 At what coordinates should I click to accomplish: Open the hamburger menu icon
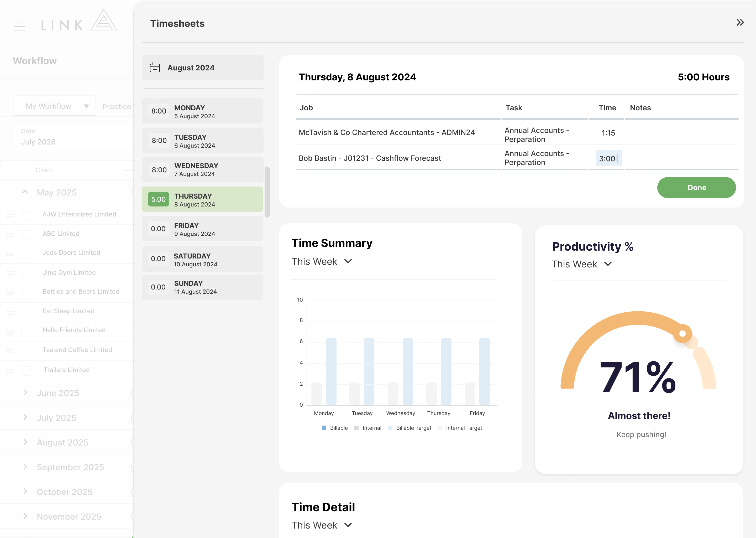coord(19,26)
